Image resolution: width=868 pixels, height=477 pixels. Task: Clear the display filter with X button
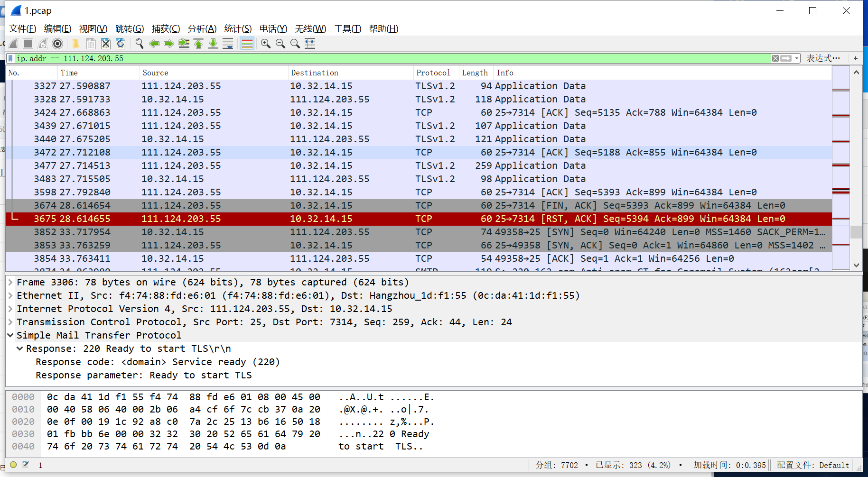point(775,58)
